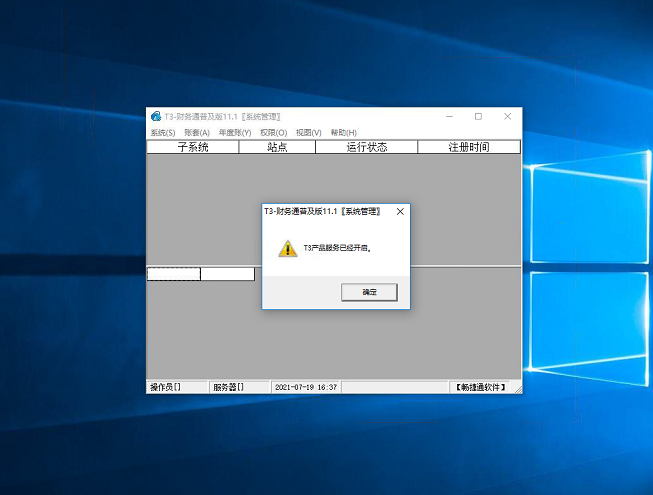Click the 2021-07-19 16:37 status bar time
Image resolution: width=653 pixels, height=495 pixels.
306,387
